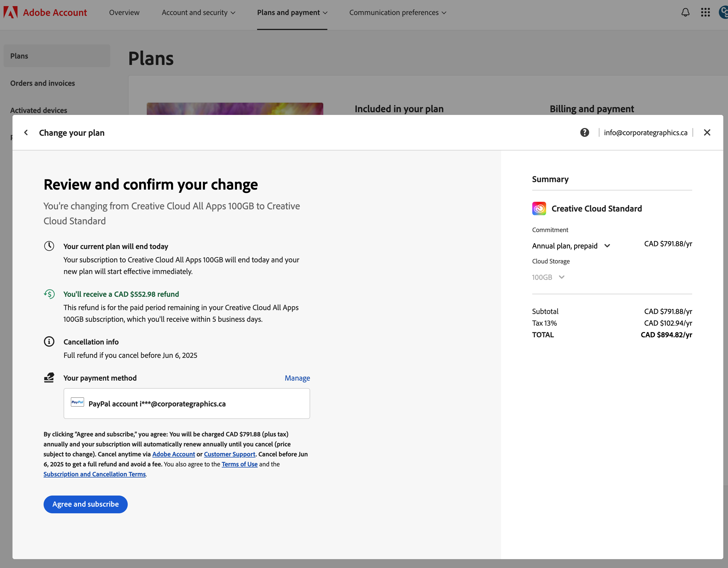
Task: Click 'Full refund if you cancel before Jun 6, 2025'
Action: (x=130, y=355)
